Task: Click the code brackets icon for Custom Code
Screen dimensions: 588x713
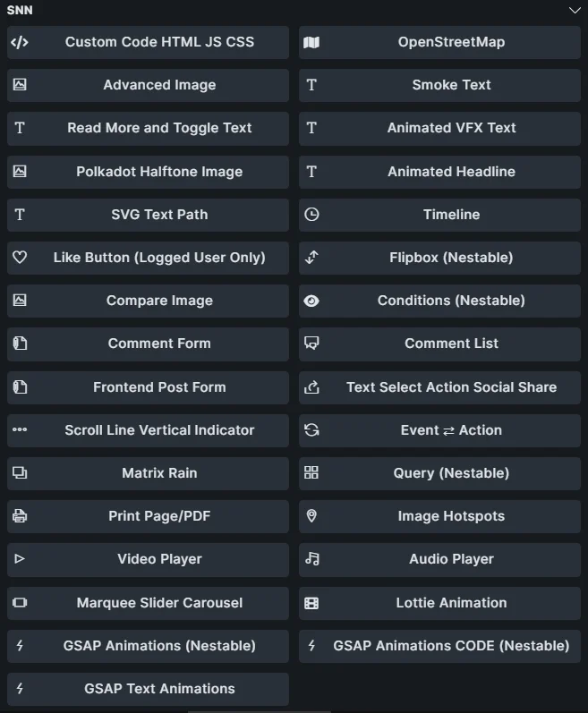Action: pyautogui.click(x=20, y=42)
